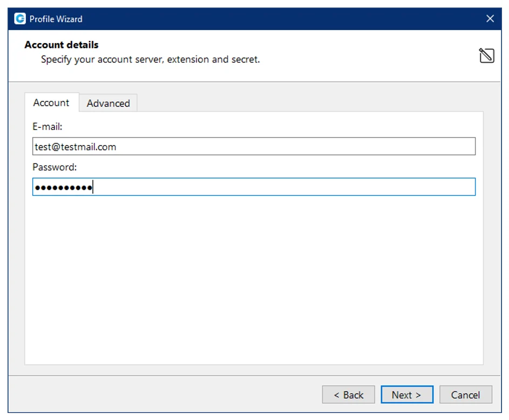Switch to the Account tab
This screenshot has height=420, width=509.
(x=51, y=102)
